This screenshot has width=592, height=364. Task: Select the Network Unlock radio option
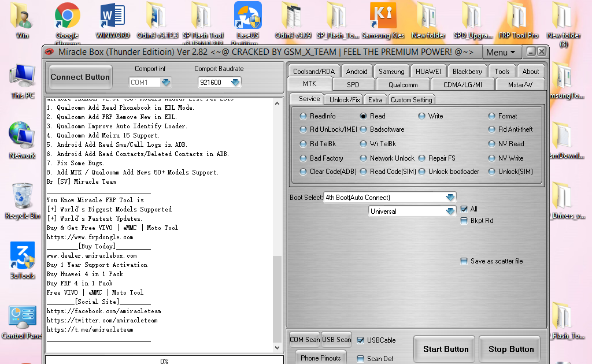point(363,158)
